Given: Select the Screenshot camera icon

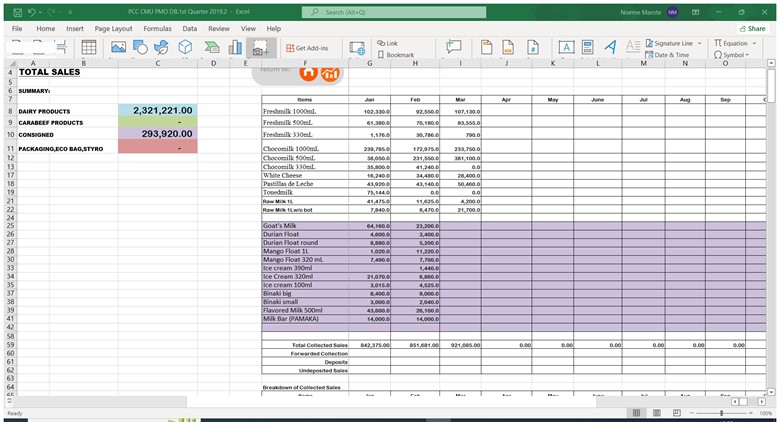Looking at the screenshot, I should (x=261, y=48).
